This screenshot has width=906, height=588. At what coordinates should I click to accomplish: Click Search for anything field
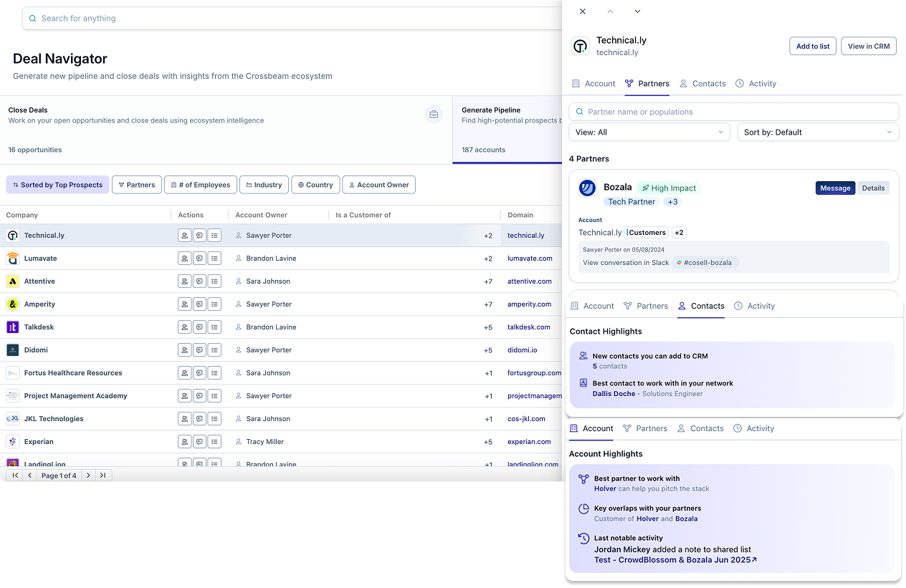pyautogui.click(x=292, y=19)
